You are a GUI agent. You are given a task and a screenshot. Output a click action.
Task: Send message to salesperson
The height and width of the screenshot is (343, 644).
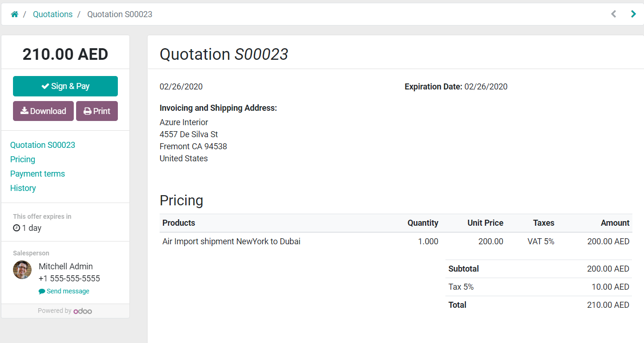pos(68,292)
